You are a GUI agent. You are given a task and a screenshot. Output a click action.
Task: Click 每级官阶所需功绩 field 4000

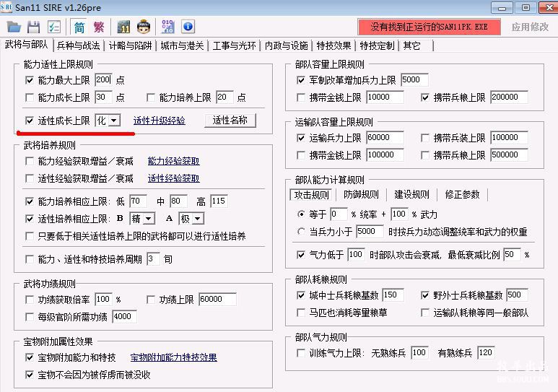click(125, 316)
